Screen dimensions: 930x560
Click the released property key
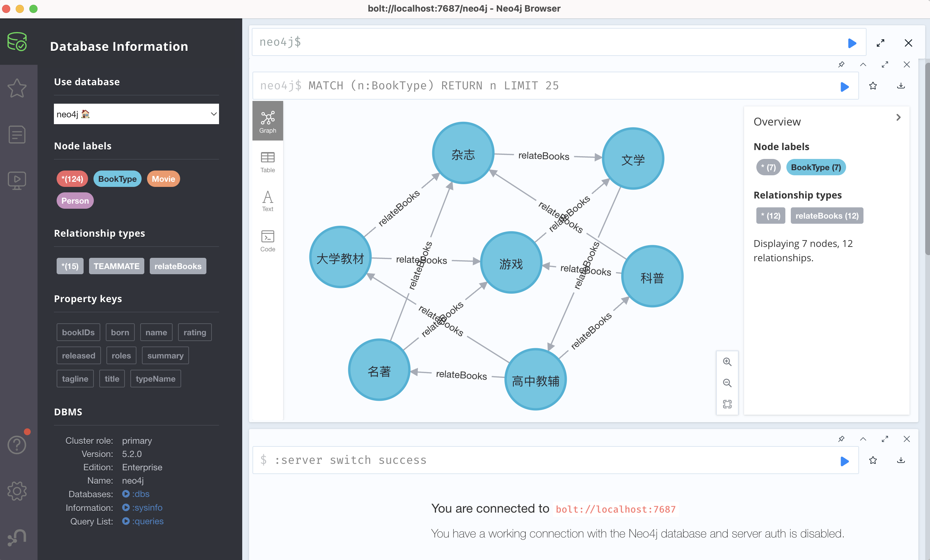click(x=78, y=355)
